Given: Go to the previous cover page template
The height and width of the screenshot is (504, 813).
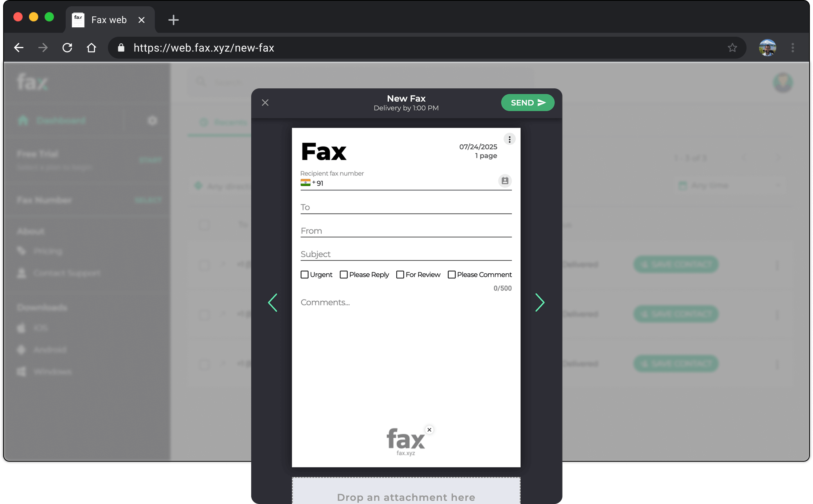Looking at the screenshot, I should (273, 303).
